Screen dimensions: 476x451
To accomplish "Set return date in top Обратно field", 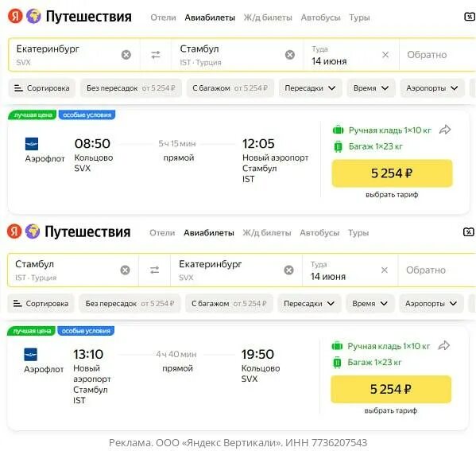I will [x=437, y=55].
